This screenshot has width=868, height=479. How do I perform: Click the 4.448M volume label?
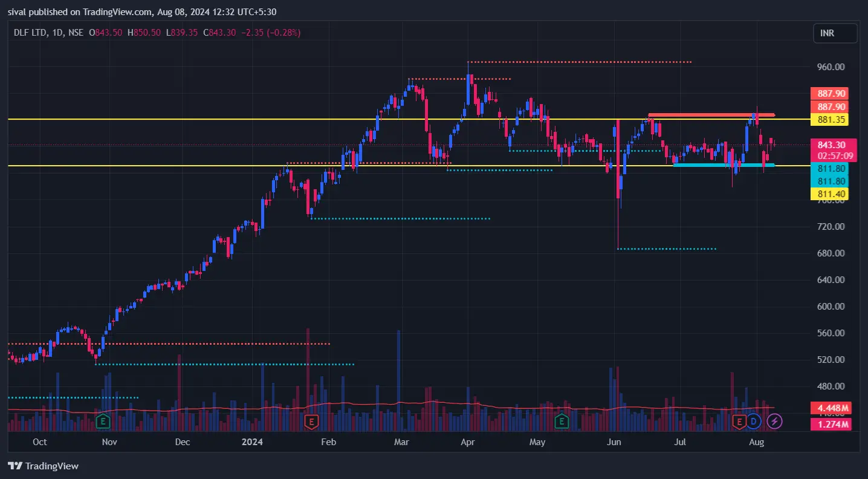point(831,407)
